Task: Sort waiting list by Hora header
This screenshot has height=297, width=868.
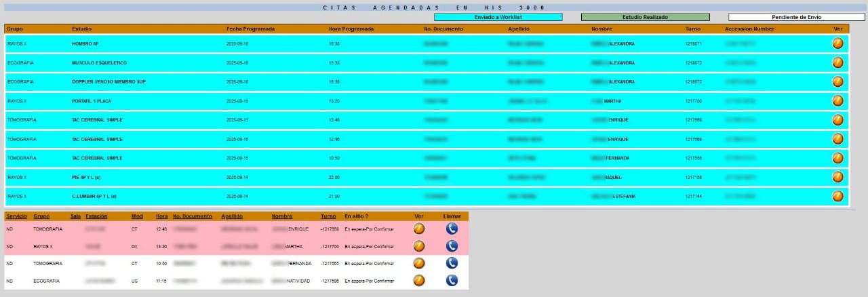Action: click(161, 216)
